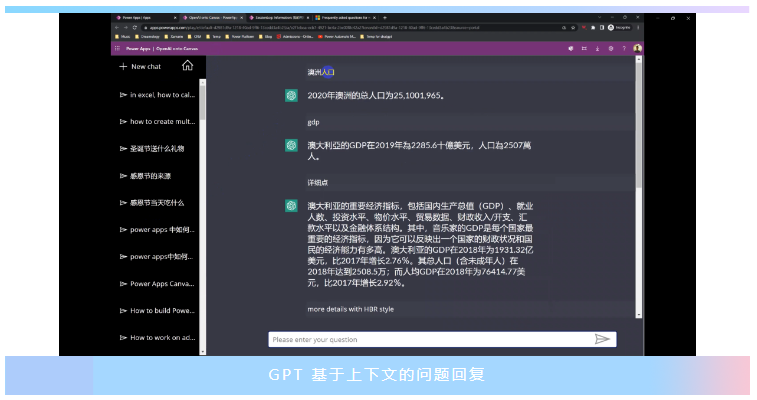Open the Power Apps help question icon
The image size is (757, 400).
[624, 49]
